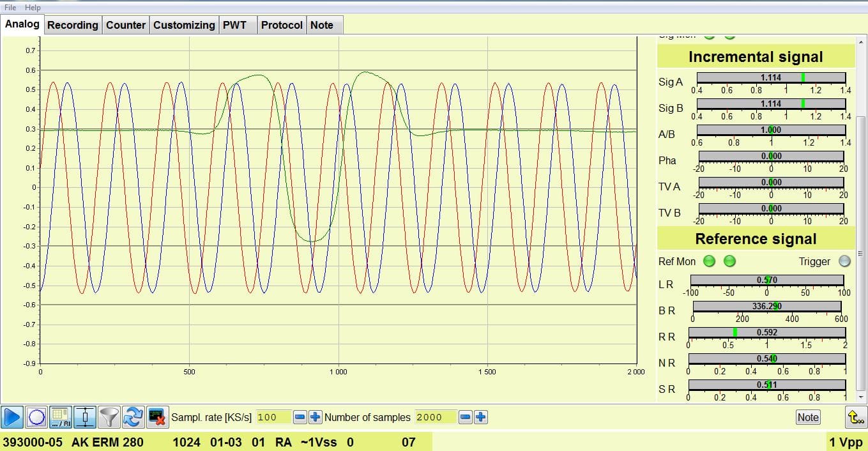Click the RA entry in status bar
Viewport: 868px width, 451px height.
tap(284, 442)
